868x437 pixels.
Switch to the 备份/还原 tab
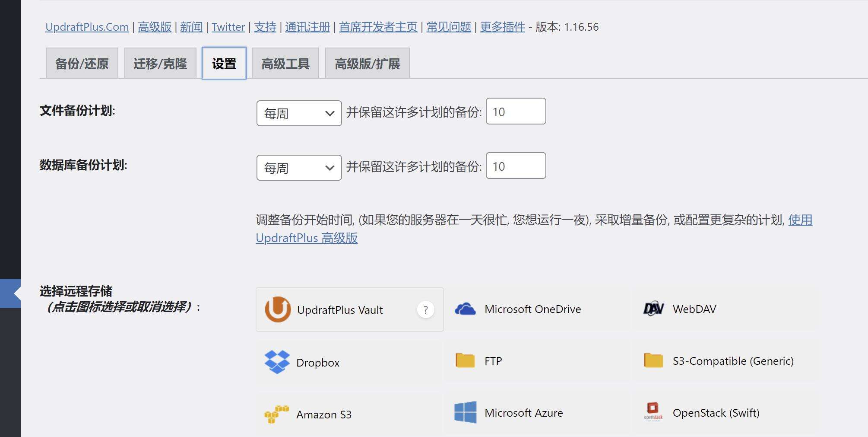click(x=82, y=64)
